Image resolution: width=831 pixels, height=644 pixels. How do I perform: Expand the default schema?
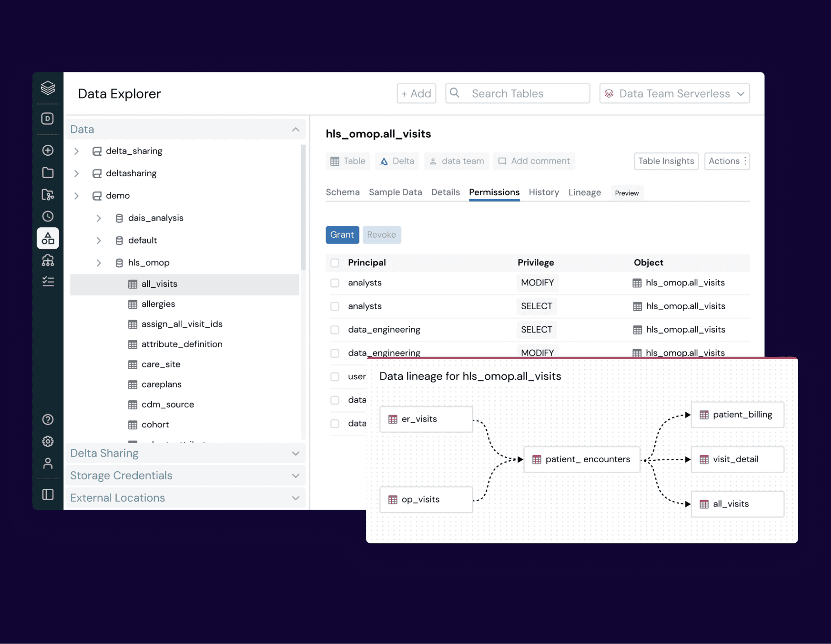98,240
